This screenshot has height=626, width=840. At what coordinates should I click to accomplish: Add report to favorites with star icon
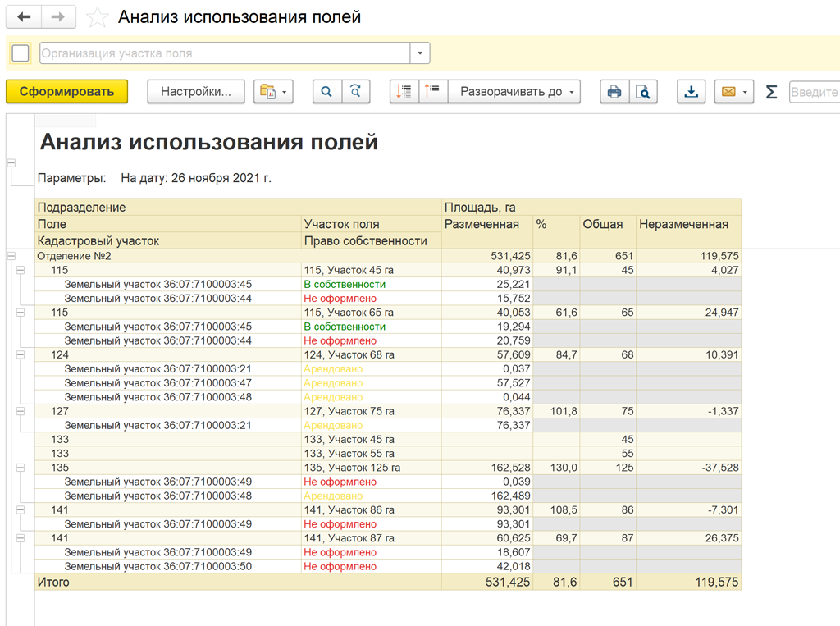point(97,18)
